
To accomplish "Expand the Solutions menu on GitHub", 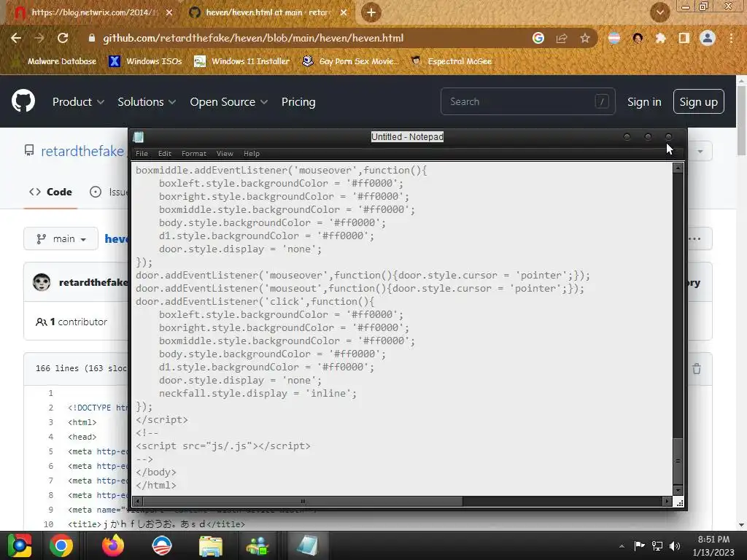I will coord(147,102).
